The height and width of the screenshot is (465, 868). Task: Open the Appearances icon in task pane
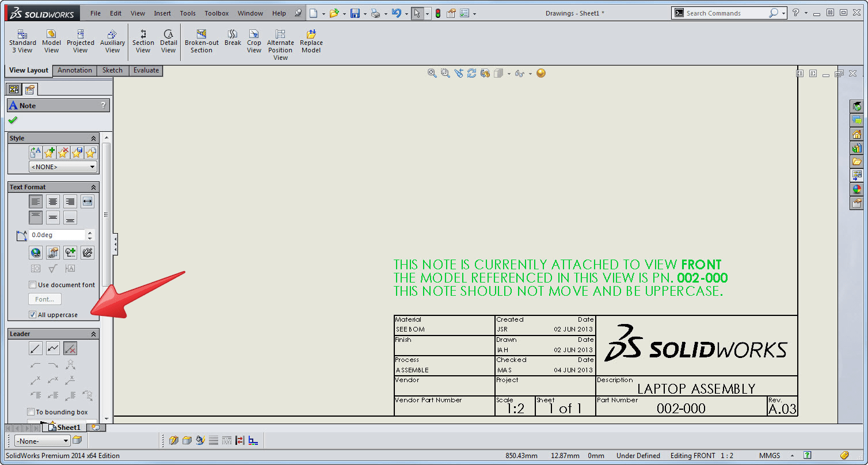(x=857, y=189)
